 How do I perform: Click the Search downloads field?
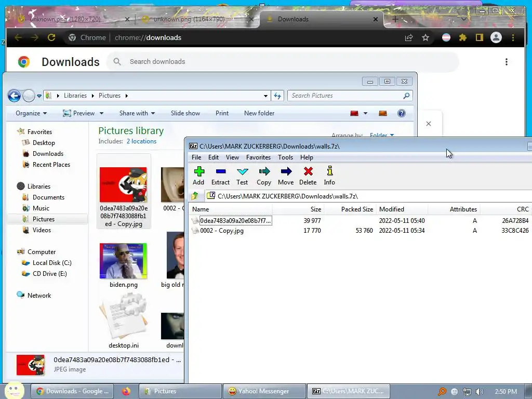point(283,62)
